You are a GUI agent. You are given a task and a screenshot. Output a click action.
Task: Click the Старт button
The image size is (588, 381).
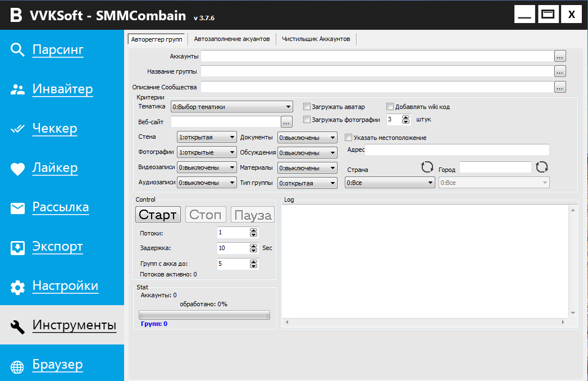pyautogui.click(x=158, y=214)
